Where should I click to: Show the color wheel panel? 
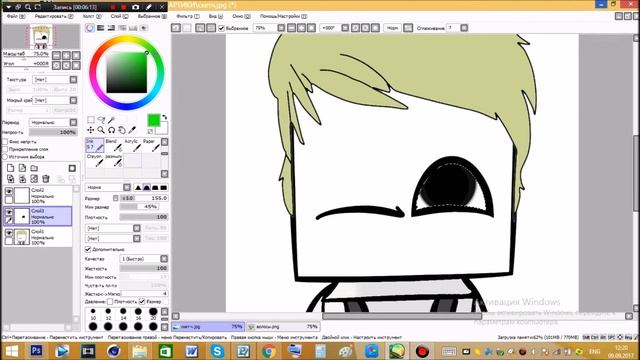90,28
